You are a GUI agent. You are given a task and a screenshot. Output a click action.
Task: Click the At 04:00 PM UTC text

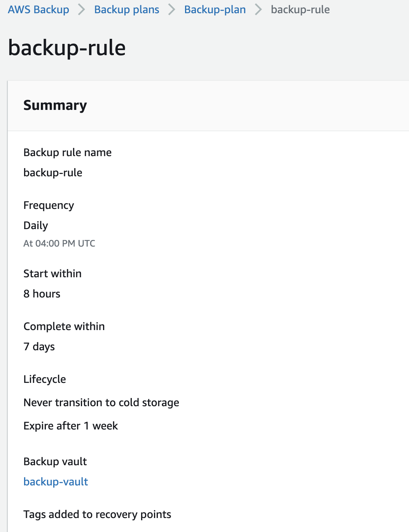pyautogui.click(x=59, y=243)
